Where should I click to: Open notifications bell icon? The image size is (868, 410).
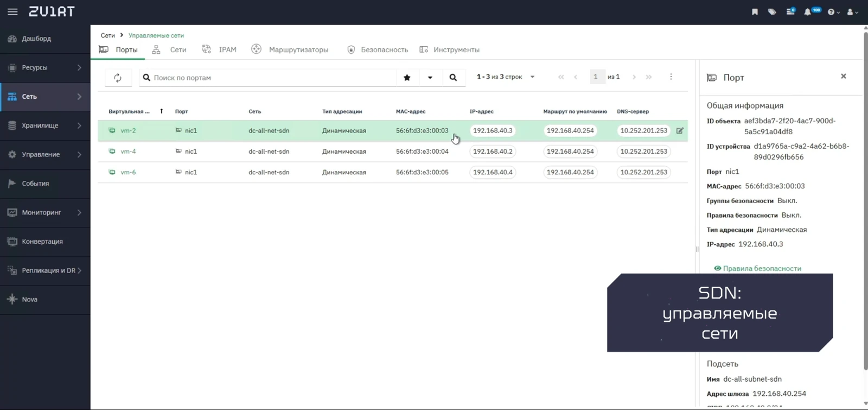point(807,12)
